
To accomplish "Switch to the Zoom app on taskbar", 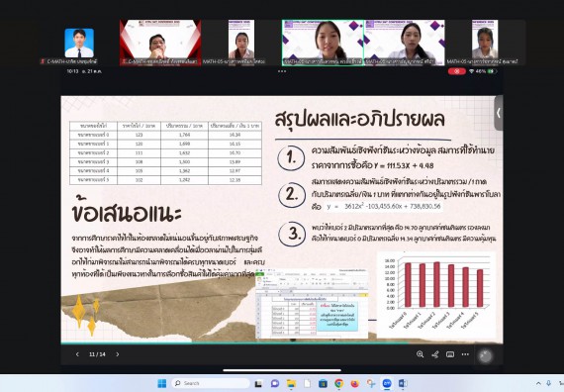I will pyautogui.click(x=387, y=384).
